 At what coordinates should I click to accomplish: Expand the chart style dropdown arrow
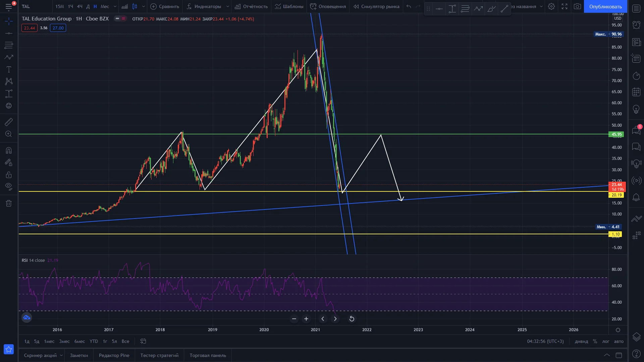144,6
